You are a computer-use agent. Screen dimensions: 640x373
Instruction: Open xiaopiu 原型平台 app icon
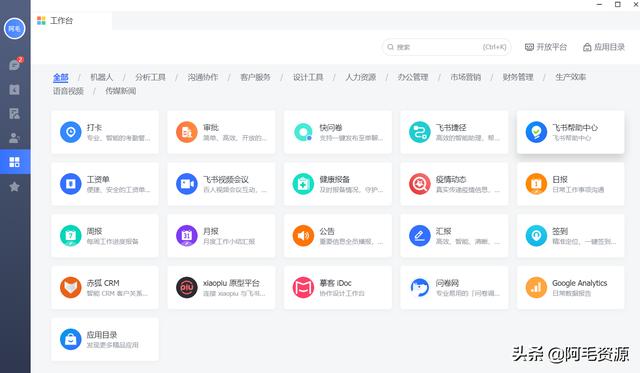pyautogui.click(x=187, y=288)
